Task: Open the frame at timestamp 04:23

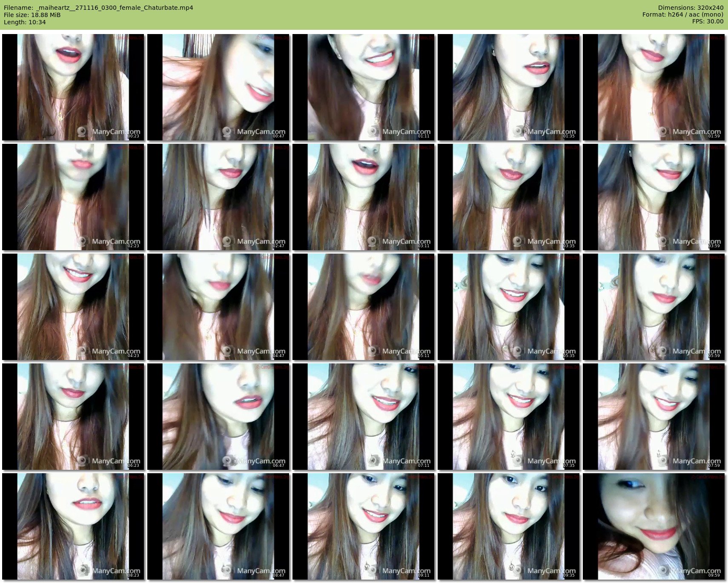Action: [x=73, y=307]
